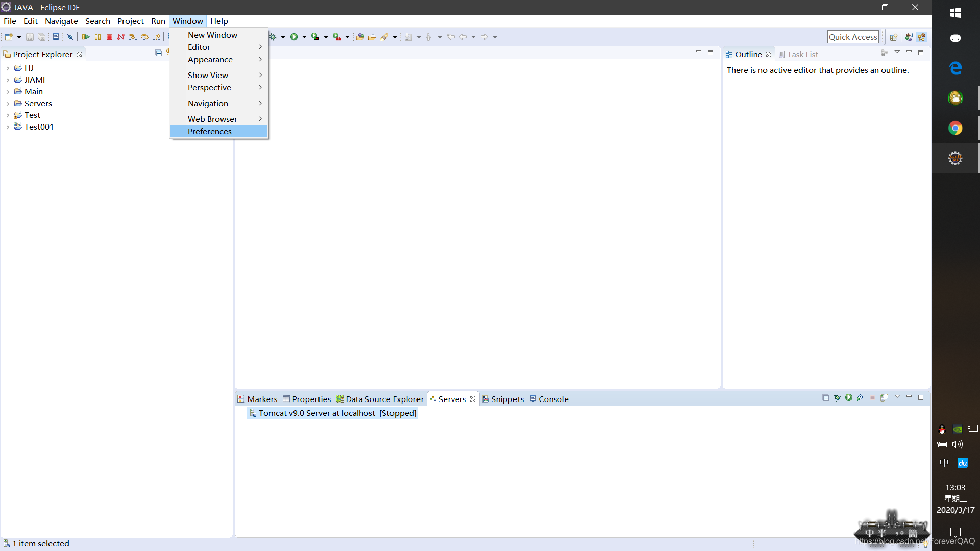Click the Window menu item

(188, 21)
